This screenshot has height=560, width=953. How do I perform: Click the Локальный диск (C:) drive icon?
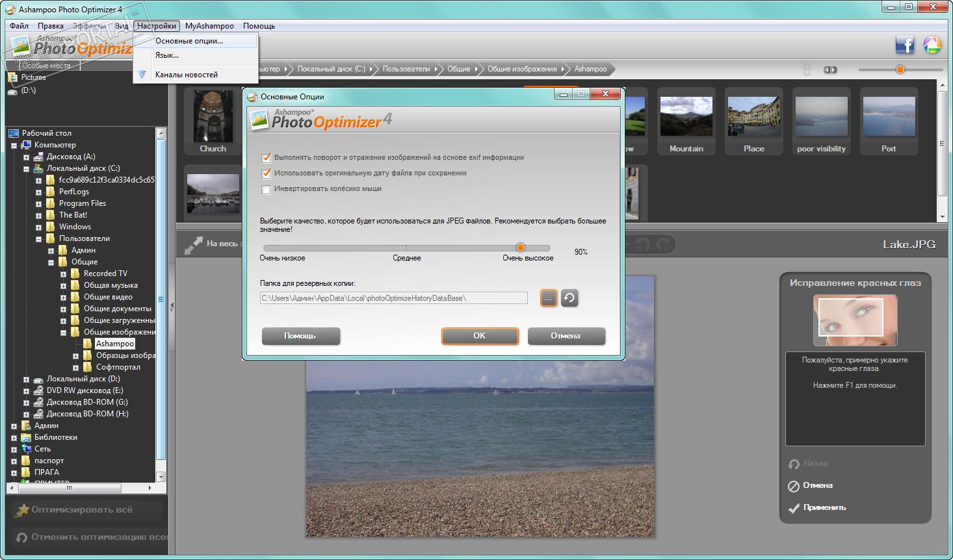38,168
